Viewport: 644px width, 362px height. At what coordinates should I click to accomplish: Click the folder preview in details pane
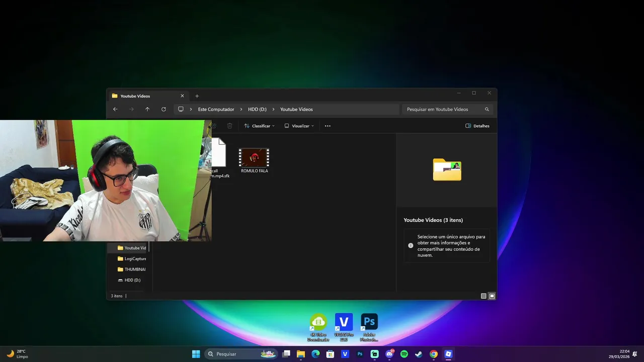pos(447,169)
